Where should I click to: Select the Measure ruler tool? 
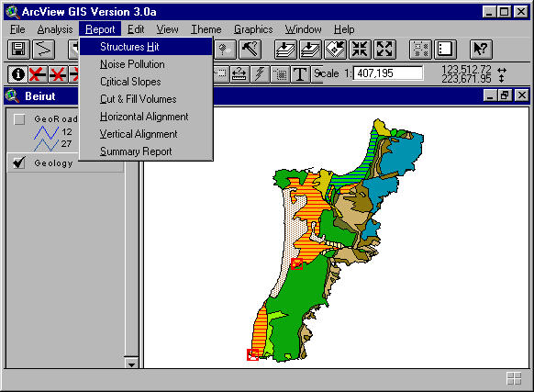coord(239,74)
